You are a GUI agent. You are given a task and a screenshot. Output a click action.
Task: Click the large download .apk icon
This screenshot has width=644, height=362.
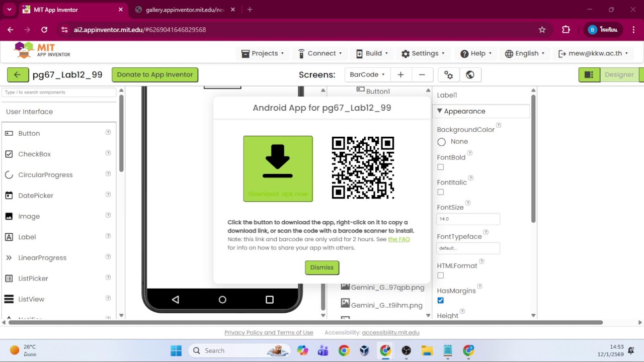click(x=278, y=169)
